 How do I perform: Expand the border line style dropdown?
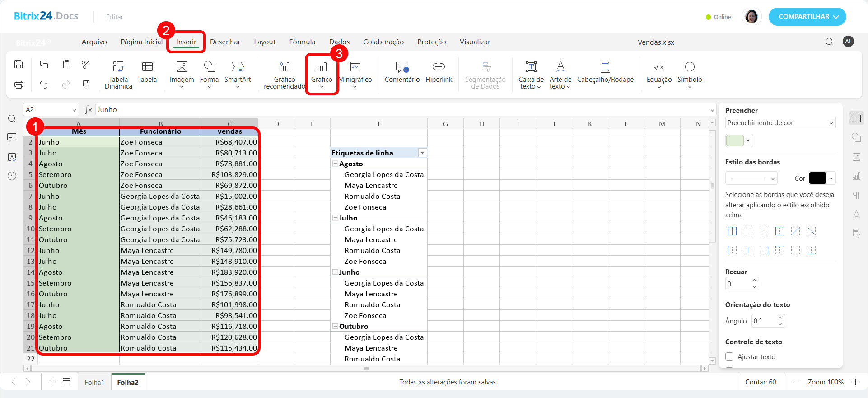751,178
